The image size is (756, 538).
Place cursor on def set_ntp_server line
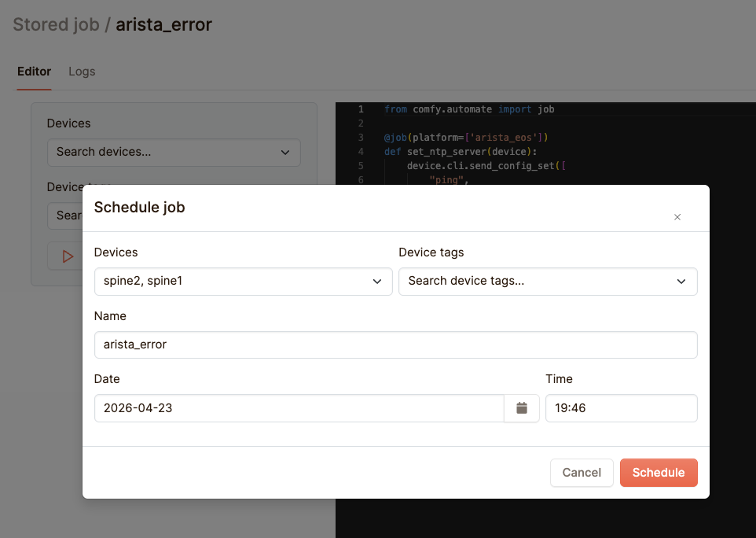click(x=450, y=151)
